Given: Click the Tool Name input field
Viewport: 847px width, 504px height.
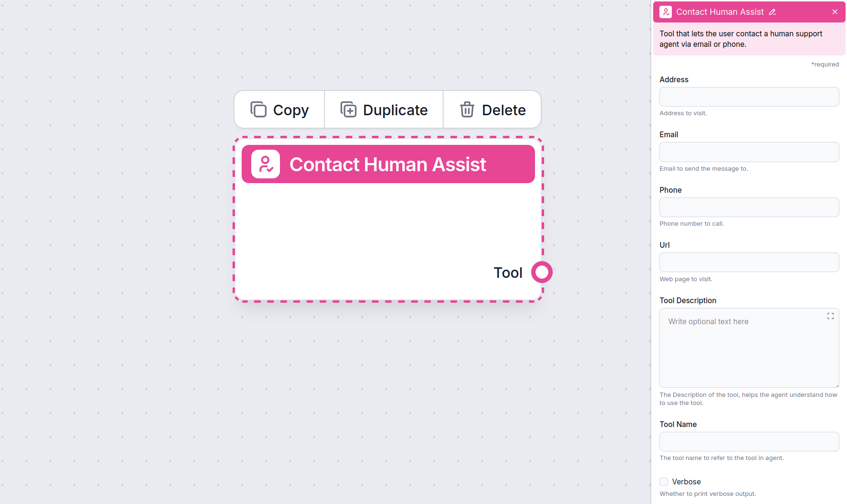Looking at the screenshot, I should (749, 441).
